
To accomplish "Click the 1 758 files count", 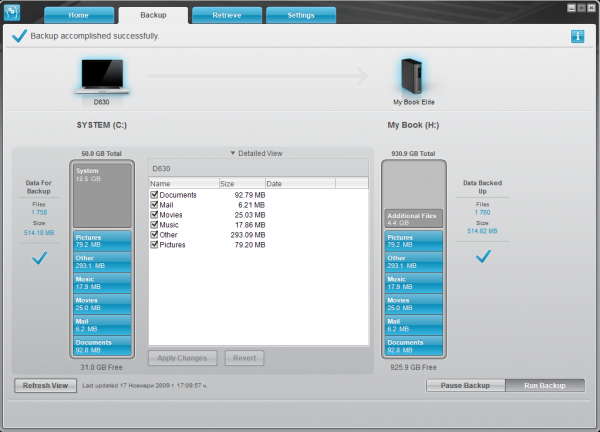I will pyautogui.click(x=39, y=212).
